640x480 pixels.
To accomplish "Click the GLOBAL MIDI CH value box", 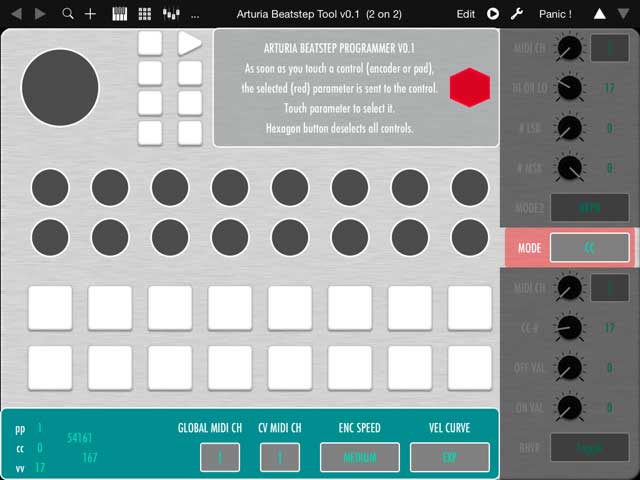I will pos(219,457).
